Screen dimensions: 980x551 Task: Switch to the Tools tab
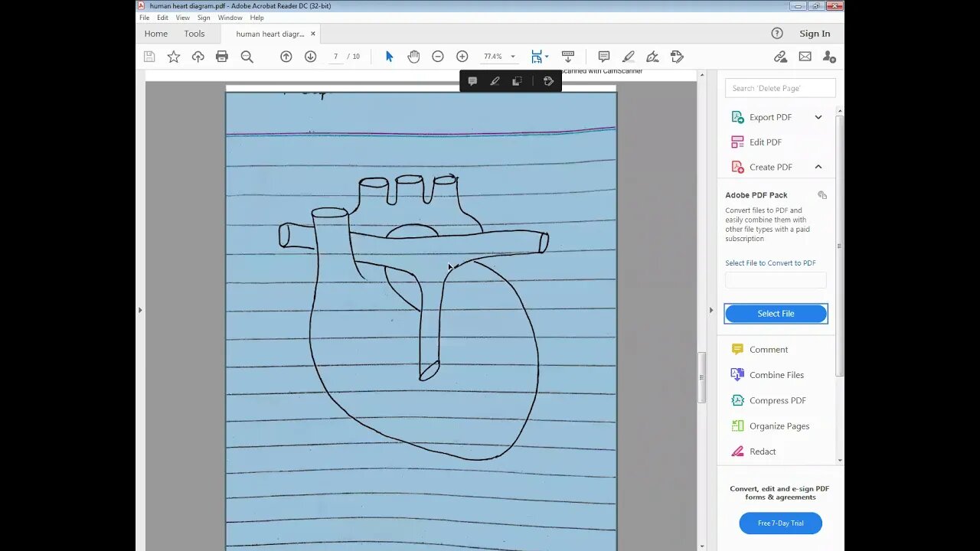pos(194,34)
